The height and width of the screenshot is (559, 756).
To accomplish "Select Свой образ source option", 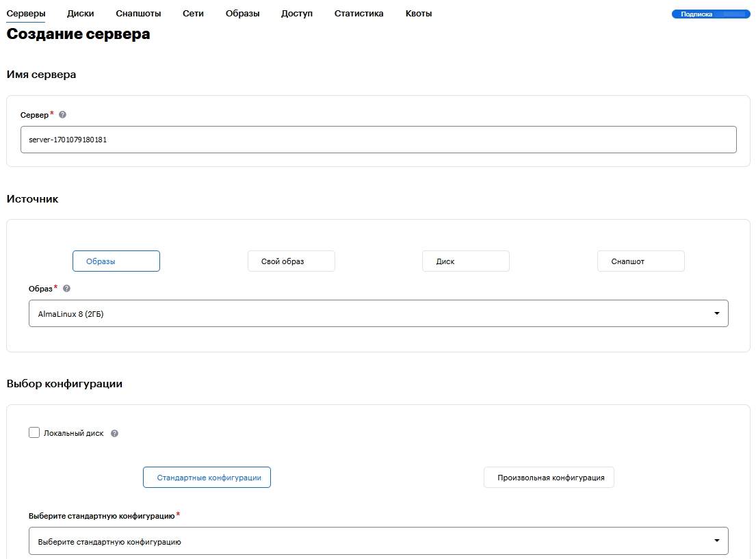I will pos(291,261).
